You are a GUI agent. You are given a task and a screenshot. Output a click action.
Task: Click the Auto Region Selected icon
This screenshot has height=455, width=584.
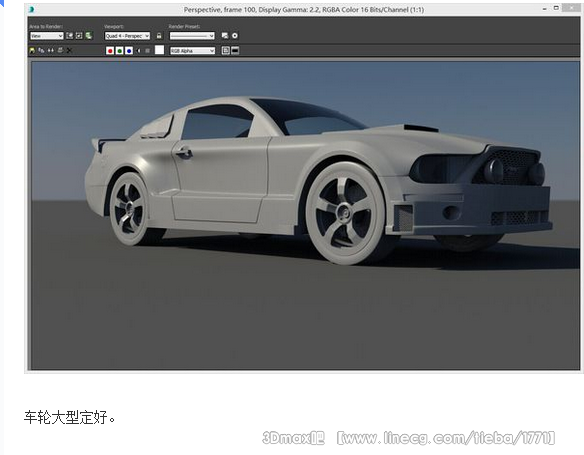[x=79, y=36]
